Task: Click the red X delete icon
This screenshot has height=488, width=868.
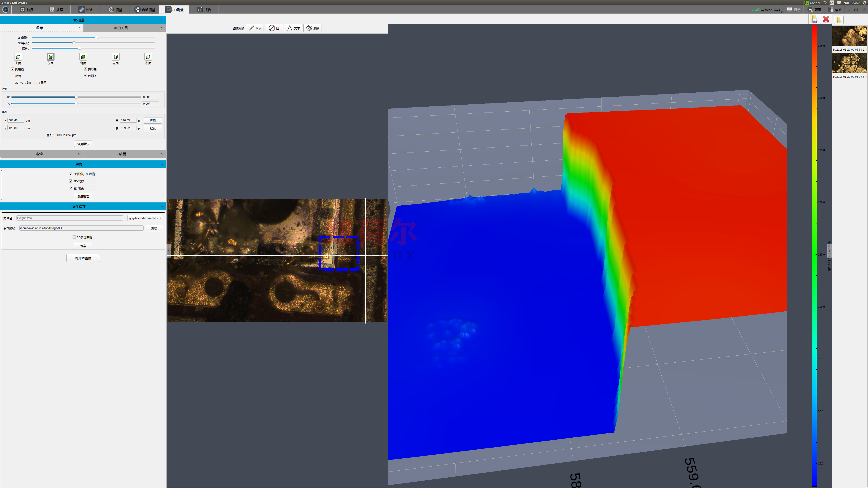Action: (x=826, y=19)
